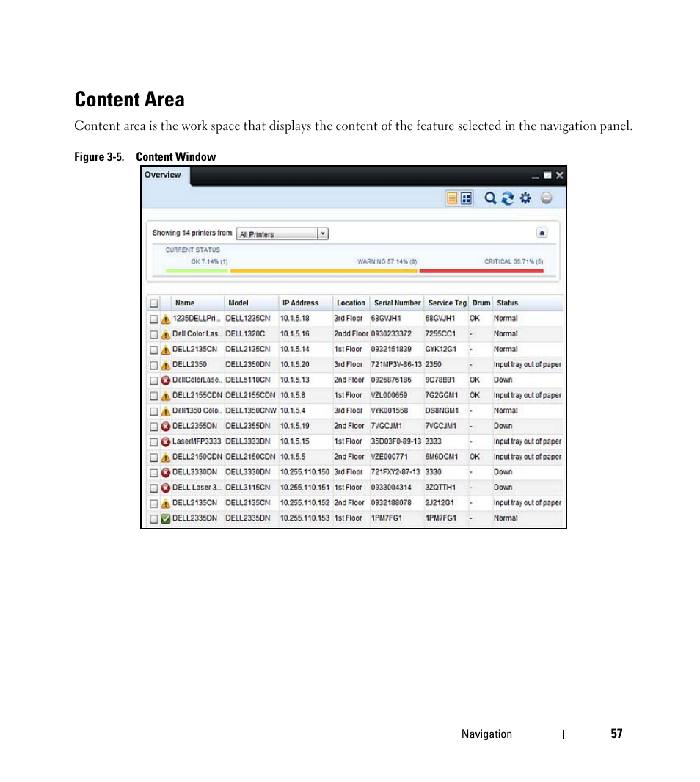Click warning icon for 1235DELLPri... printer
Viewport: 700px width, 782px height.
[165, 319]
